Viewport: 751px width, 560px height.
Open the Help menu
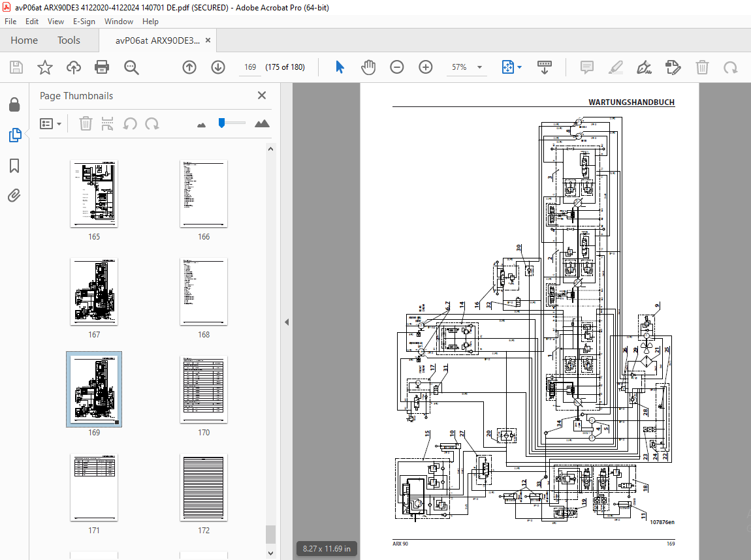pyautogui.click(x=150, y=22)
